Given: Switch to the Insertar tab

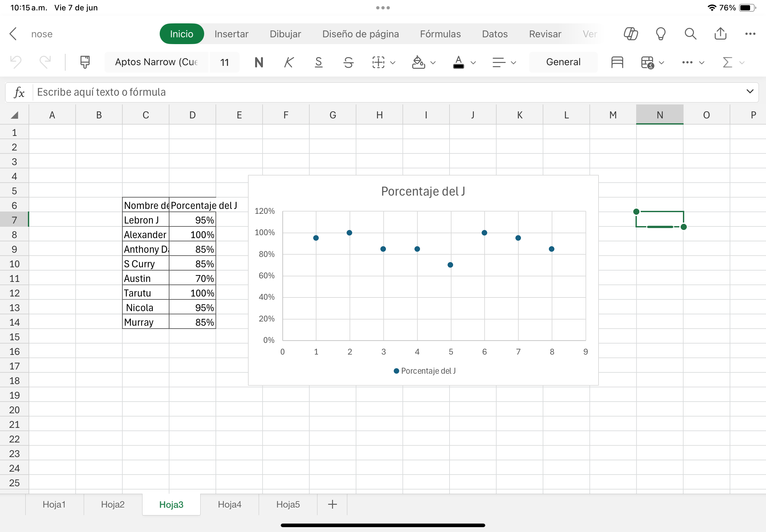Looking at the screenshot, I should pos(231,34).
